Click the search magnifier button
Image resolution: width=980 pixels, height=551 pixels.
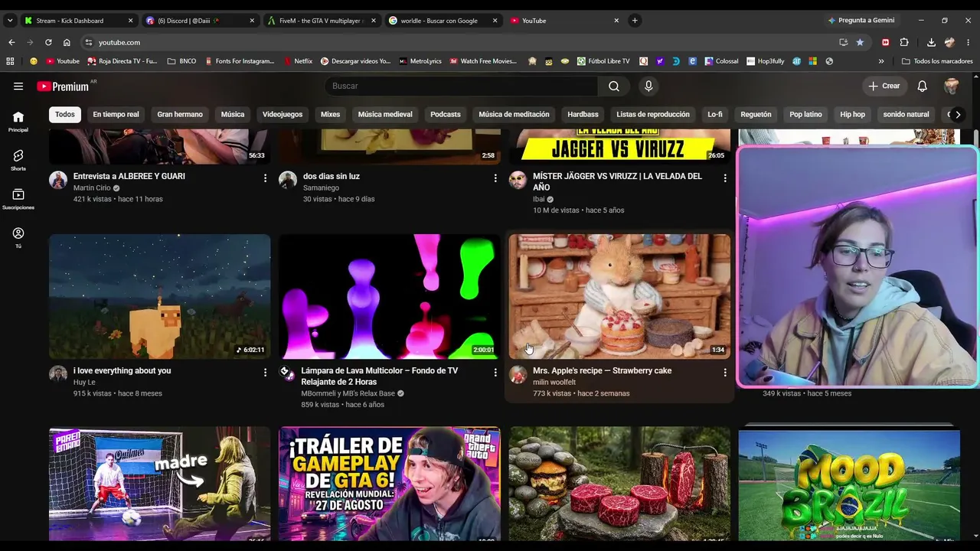pos(614,86)
